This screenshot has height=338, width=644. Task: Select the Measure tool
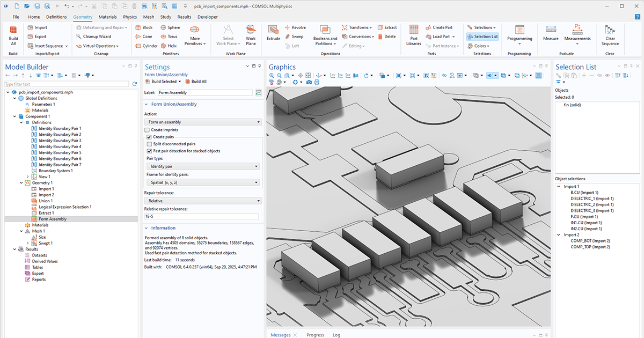point(551,33)
